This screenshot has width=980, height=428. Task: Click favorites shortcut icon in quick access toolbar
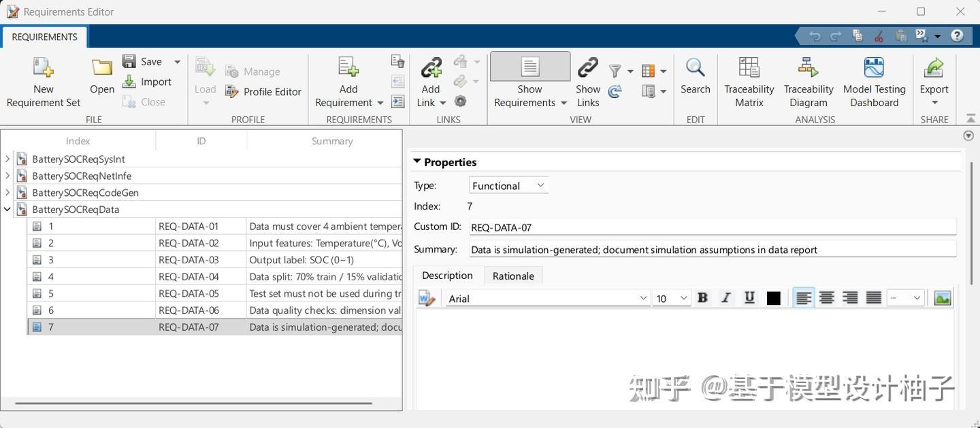click(921, 35)
